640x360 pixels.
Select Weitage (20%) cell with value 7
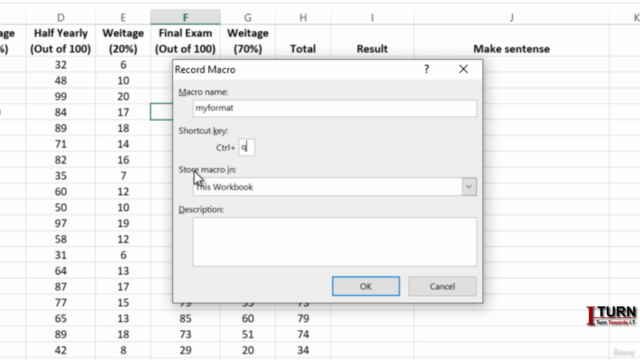coord(123,176)
